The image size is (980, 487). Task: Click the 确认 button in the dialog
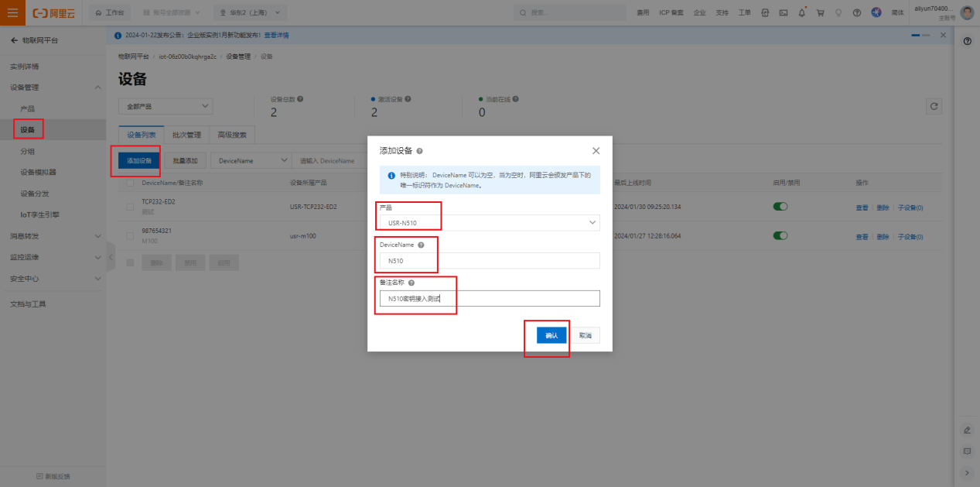coord(551,335)
